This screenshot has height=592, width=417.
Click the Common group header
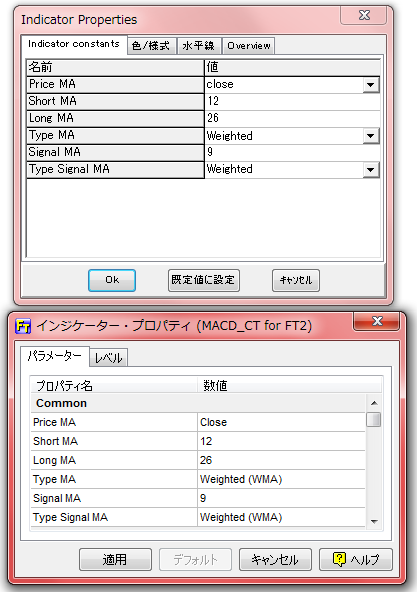[x=198, y=403]
